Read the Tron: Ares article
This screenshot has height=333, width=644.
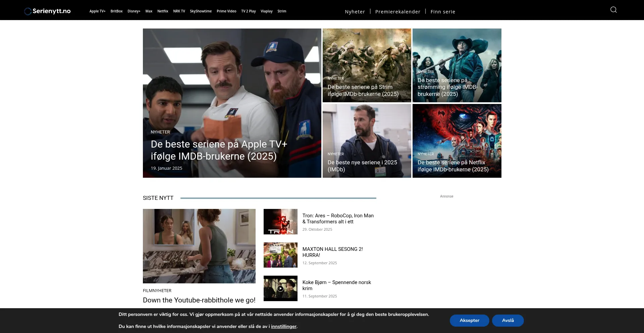[337, 218]
